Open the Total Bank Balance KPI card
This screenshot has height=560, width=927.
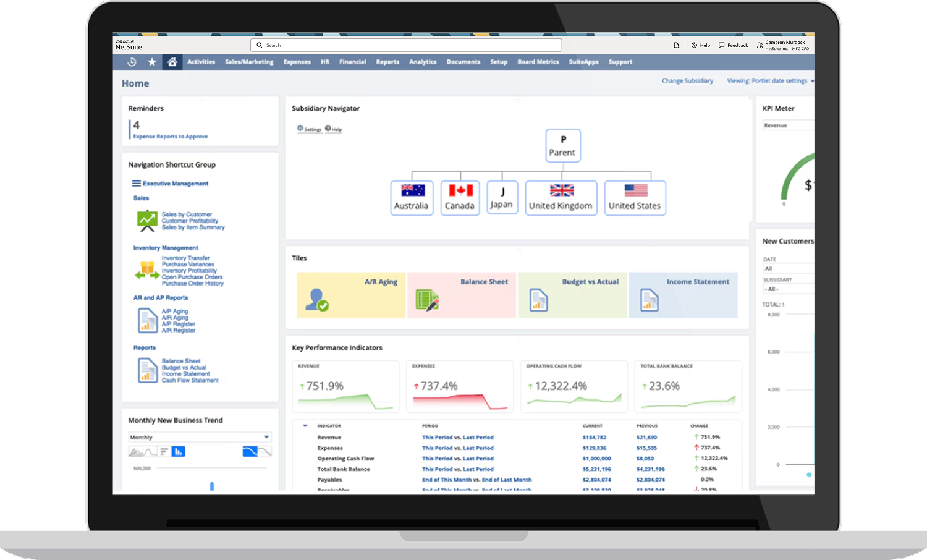click(x=688, y=386)
